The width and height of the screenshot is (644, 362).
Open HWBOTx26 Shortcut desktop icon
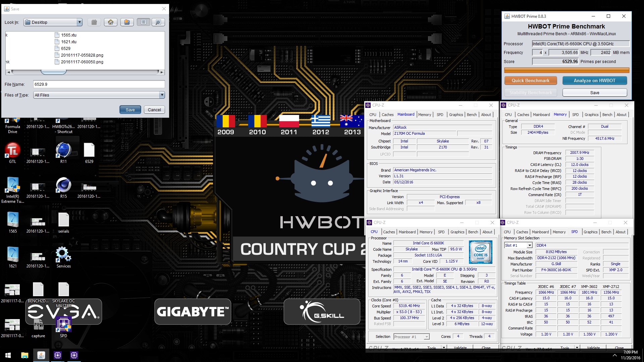point(64,126)
